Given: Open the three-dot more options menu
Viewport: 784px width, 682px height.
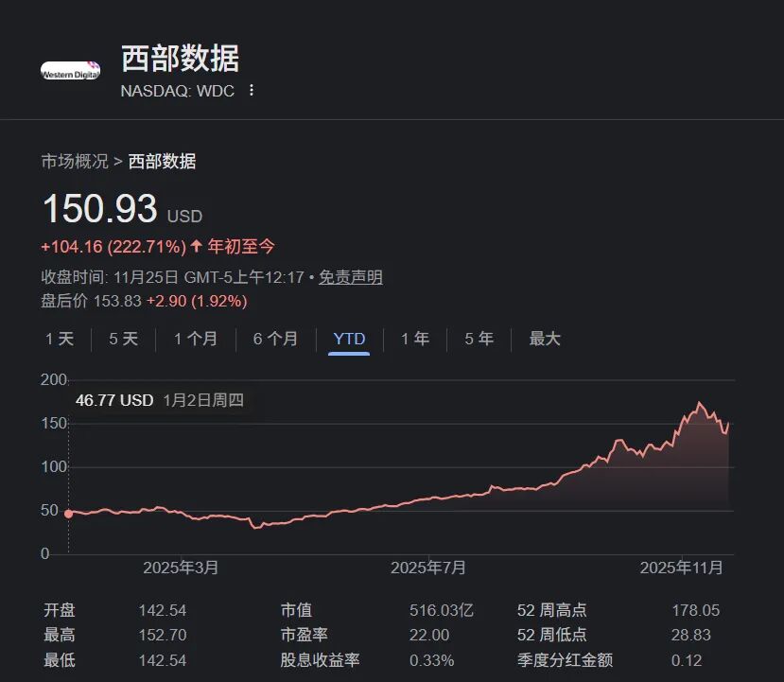Looking at the screenshot, I should click(x=251, y=91).
